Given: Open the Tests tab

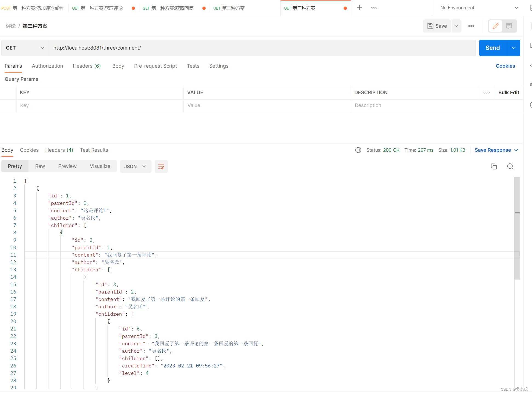Looking at the screenshot, I should [193, 66].
